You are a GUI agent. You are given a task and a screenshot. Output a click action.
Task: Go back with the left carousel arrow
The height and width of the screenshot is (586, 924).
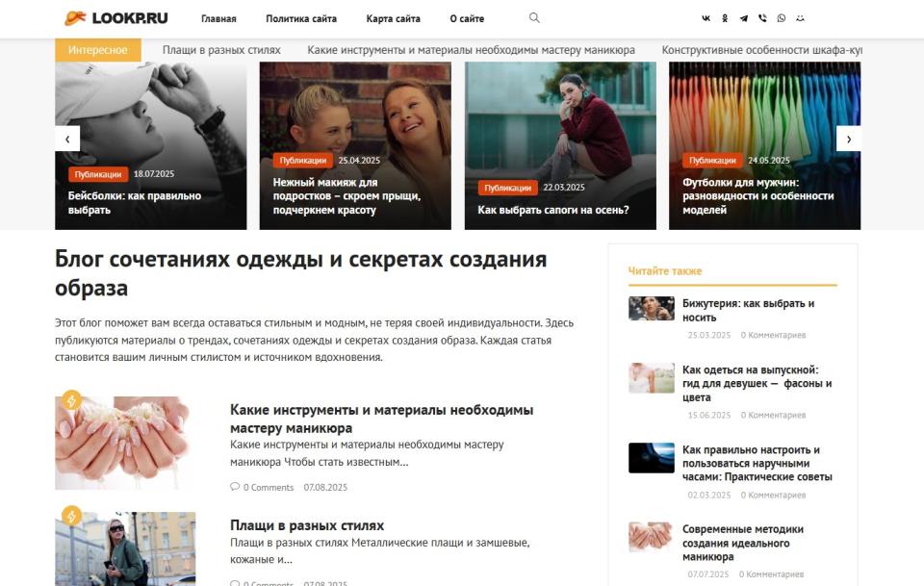click(66, 138)
